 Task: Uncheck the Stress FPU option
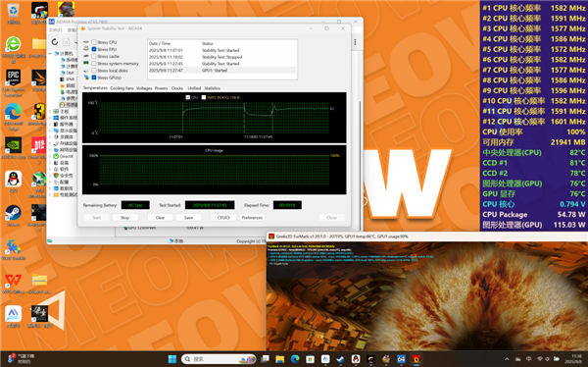tap(94, 49)
